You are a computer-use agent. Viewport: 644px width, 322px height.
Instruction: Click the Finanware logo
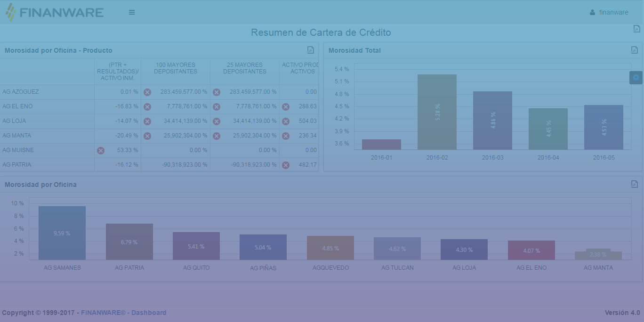click(55, 12)
